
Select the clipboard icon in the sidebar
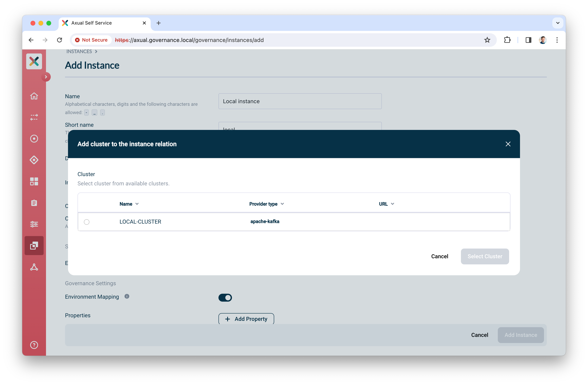pos(34,203)
